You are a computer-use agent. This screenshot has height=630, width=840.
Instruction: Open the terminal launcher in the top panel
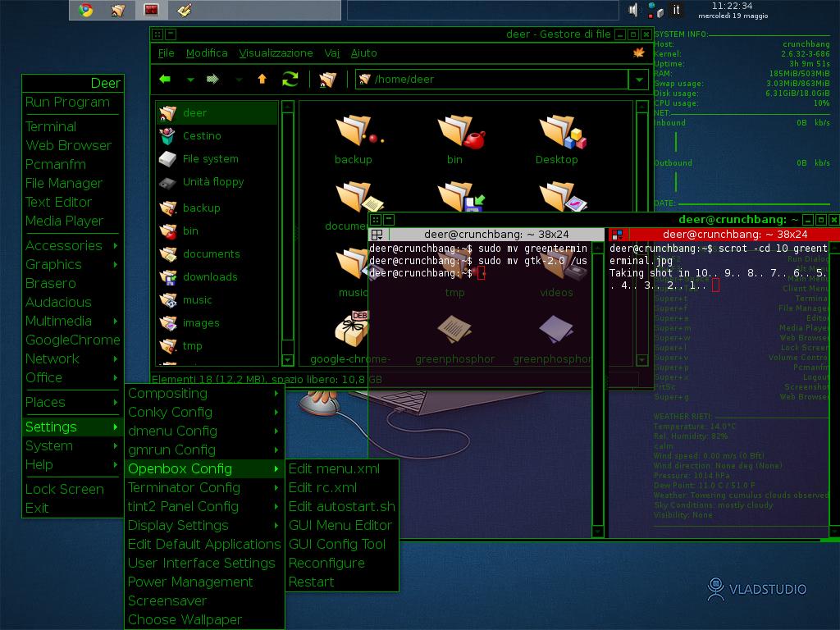[x=152, y=10]
